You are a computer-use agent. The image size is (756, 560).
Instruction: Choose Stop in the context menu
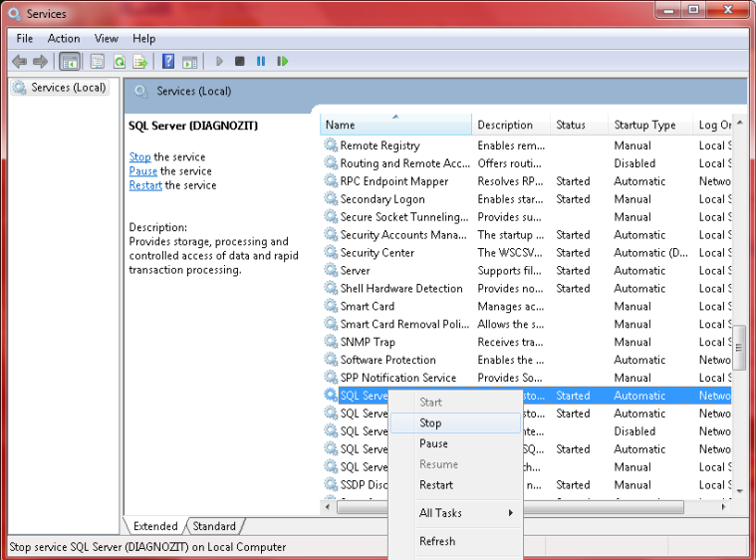455,423
